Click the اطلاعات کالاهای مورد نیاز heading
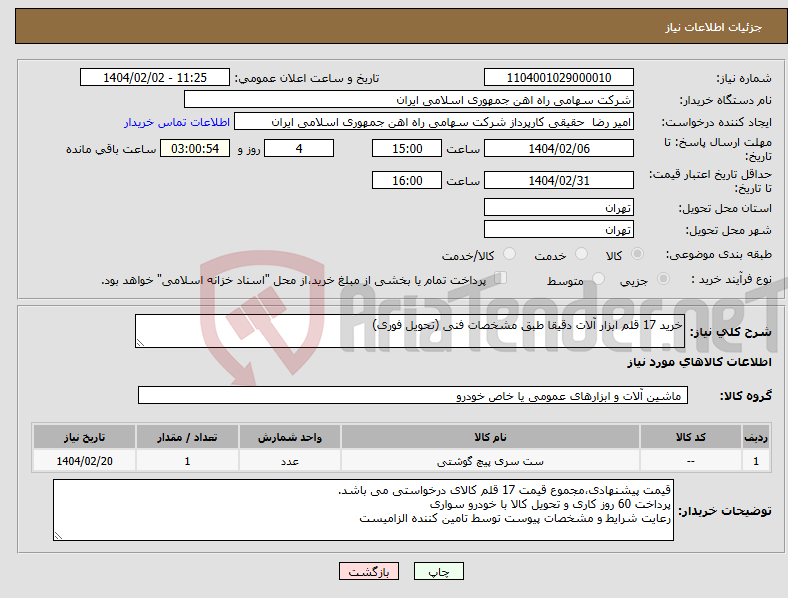This screenshot has width=788, height=598. [x=699, y=362]
